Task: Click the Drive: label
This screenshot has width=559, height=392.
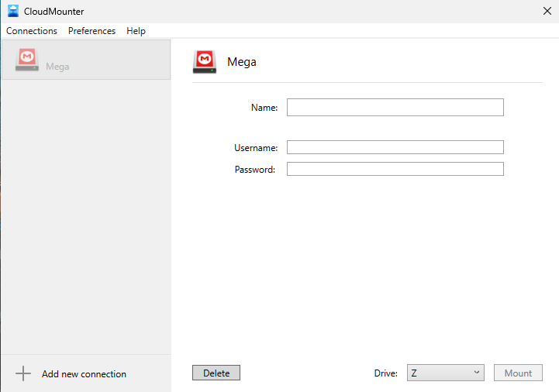Action: coord(386,373)
